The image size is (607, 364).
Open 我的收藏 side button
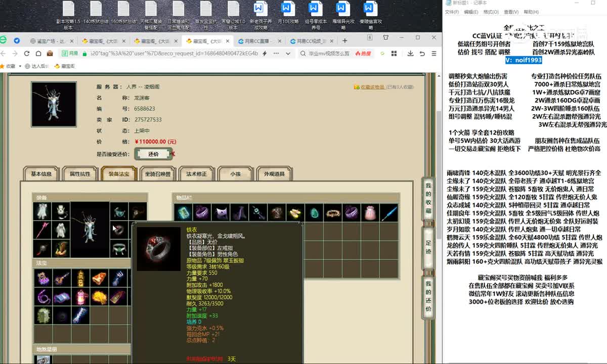pyautogui.click(x=428, y=199)
